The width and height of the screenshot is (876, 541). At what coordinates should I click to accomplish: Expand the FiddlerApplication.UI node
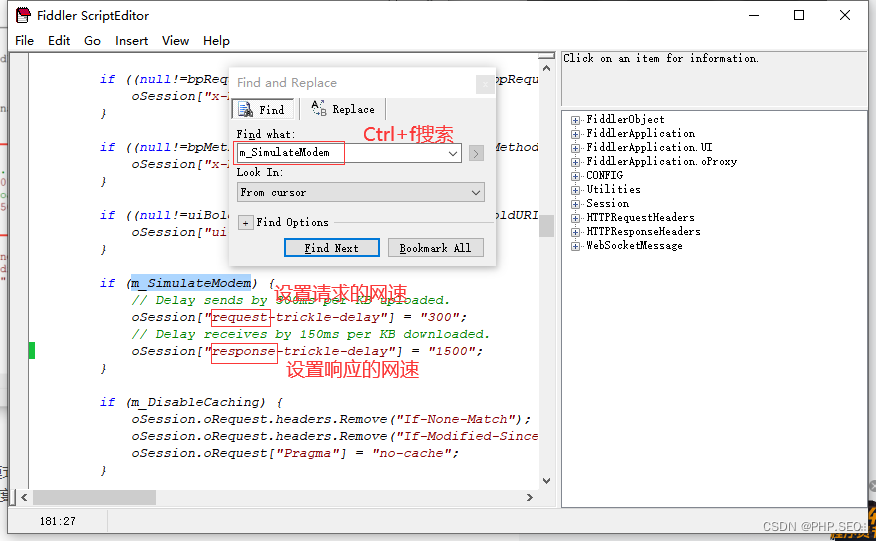click(x=575, y=148)
